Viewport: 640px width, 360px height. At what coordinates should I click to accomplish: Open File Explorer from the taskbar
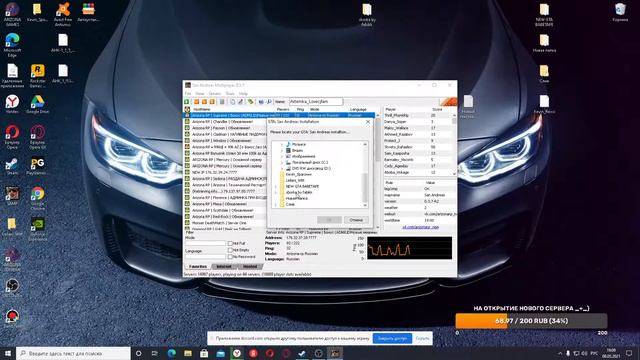pos(188,353)
